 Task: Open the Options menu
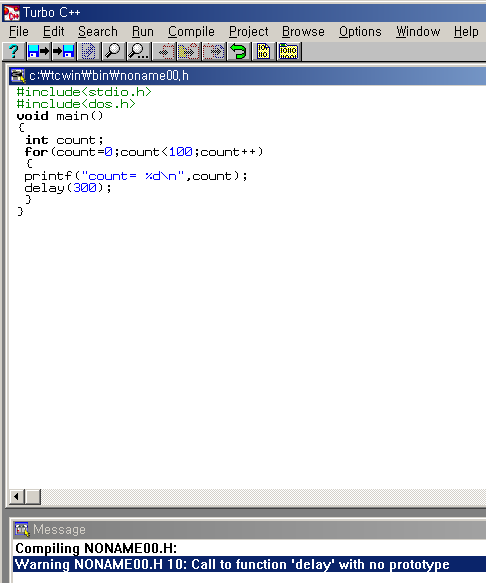(x=360, y=32)
